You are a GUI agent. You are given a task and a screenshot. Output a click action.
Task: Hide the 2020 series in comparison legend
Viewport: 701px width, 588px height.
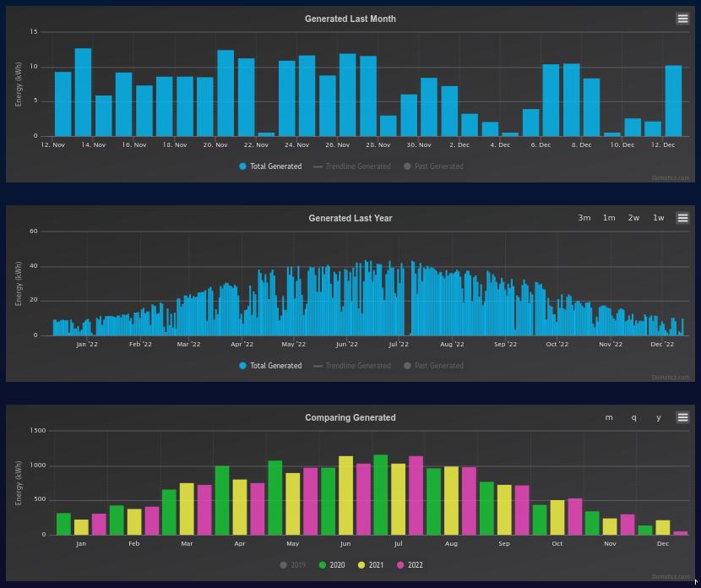[x=332, y=565]
